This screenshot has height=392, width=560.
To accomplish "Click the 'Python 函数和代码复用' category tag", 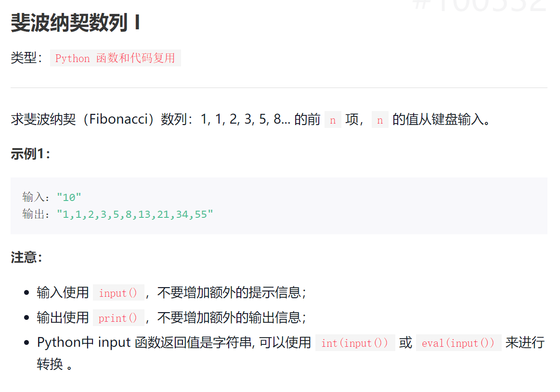I will click(x=116, y=58).
